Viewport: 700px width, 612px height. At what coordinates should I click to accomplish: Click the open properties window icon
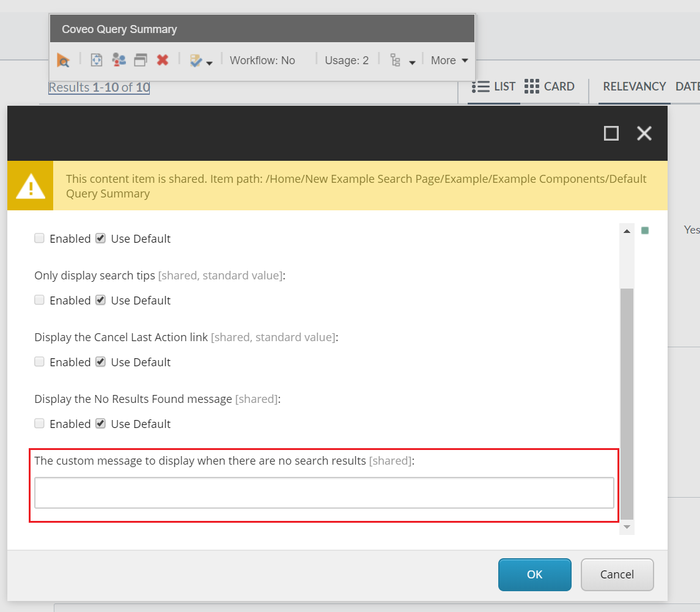[x=140, y=59]
